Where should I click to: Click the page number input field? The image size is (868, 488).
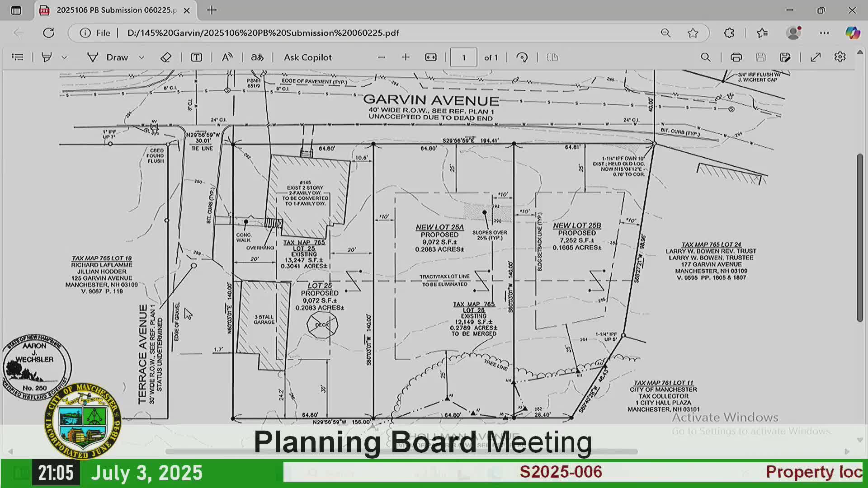coord(463,57)
